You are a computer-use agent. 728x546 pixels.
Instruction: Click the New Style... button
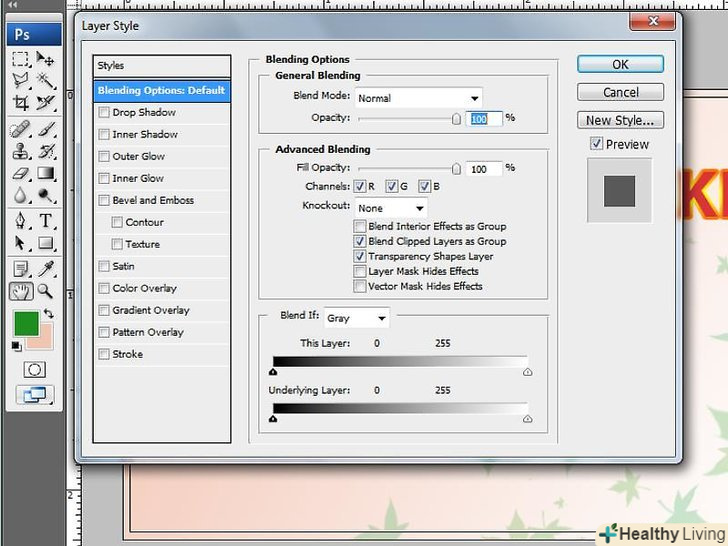[620, 120]
